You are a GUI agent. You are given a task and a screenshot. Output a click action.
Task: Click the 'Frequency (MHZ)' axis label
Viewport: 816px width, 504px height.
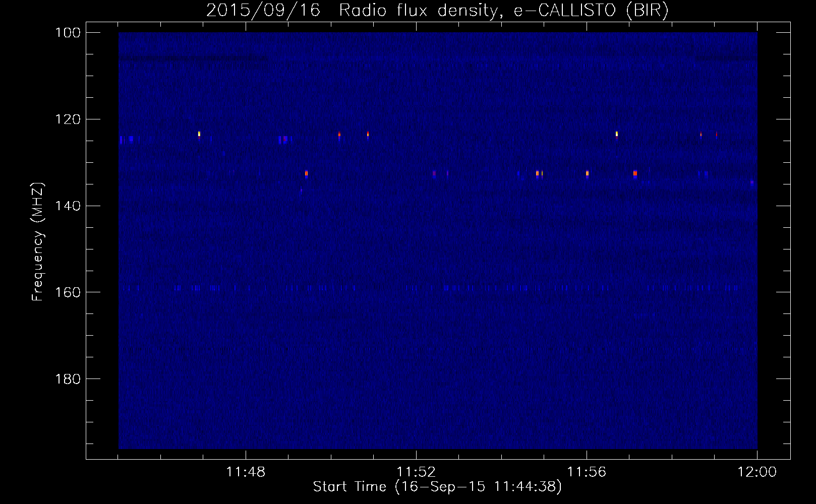tap(38, 241)
